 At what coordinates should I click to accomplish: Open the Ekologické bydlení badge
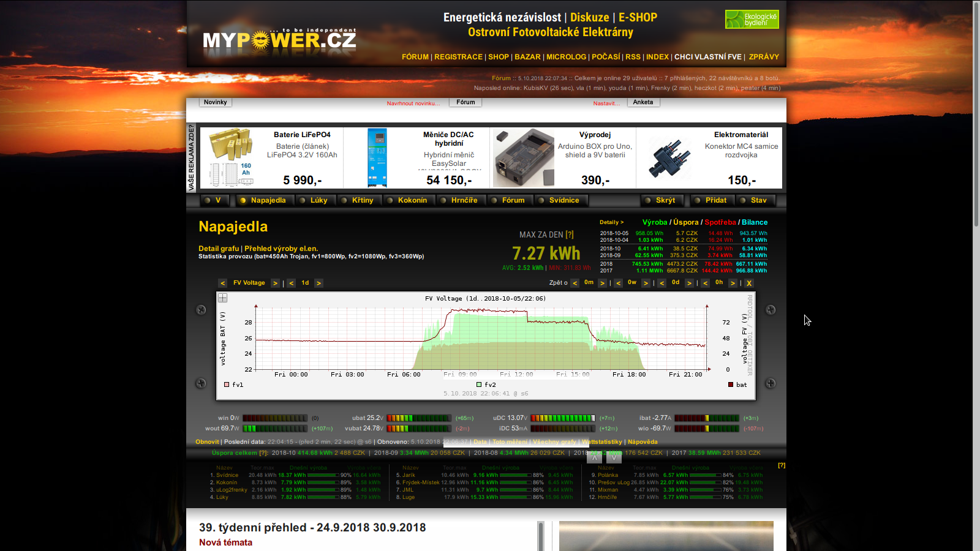(x=752, y=19)
